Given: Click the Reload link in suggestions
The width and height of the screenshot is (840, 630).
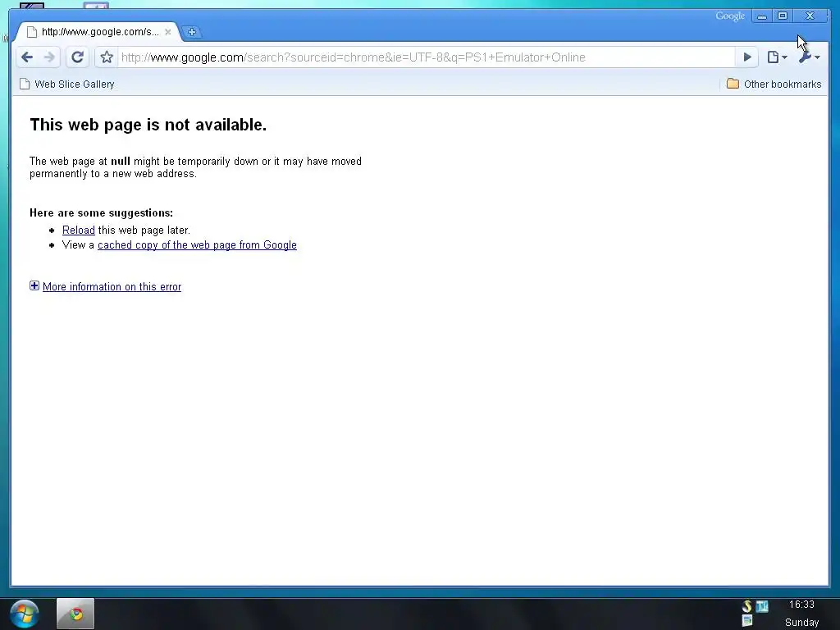Looking at the screenshot, I should coord(78,230).
